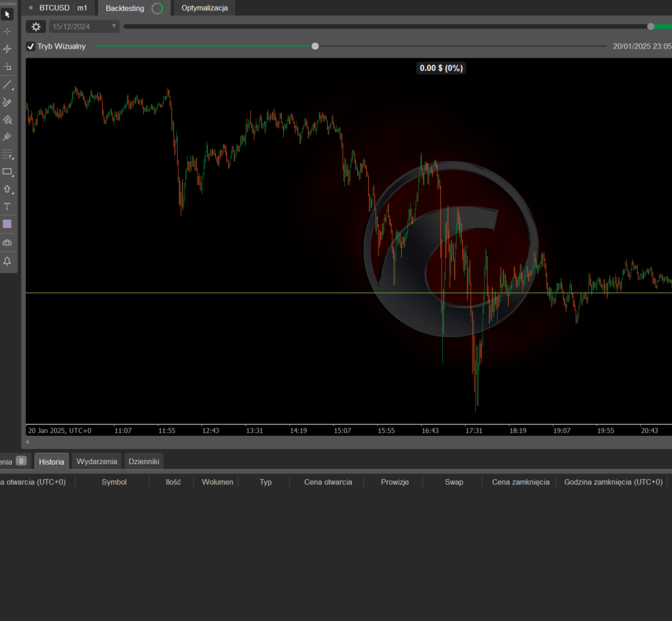Open backtesting settings gear
The image size is (672, 621).
pyautogui.click(x=36, y=27)
